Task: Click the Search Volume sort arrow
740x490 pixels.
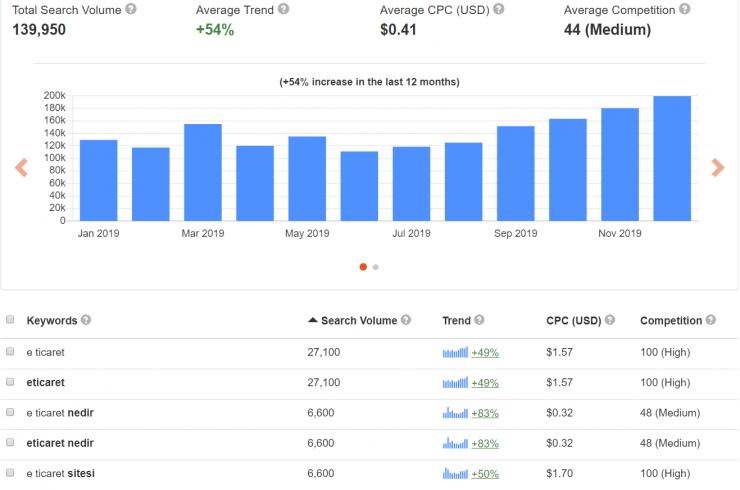Action: point(312,320)
